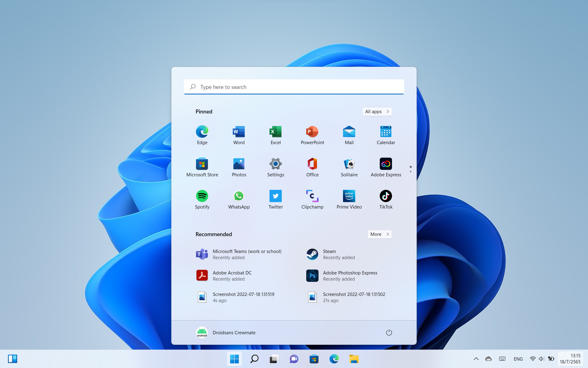Launch Solitaire

[x=349, y=167]
